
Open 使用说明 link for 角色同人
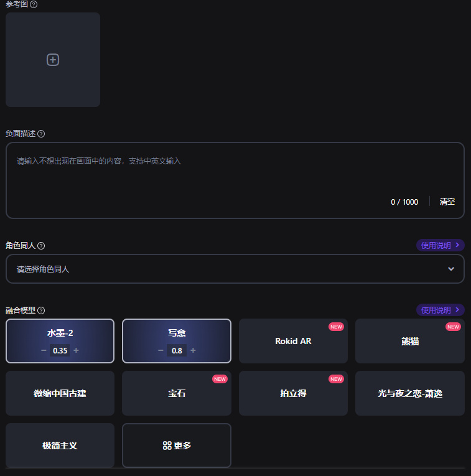(440, 245)
